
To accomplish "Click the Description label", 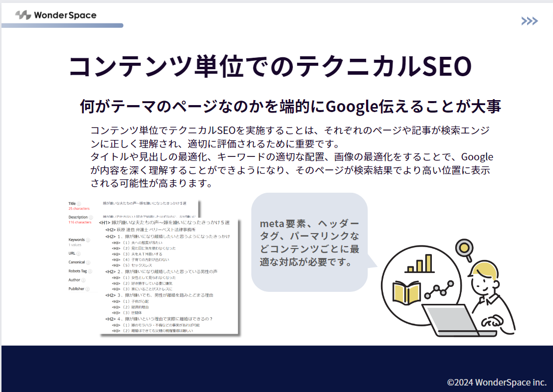I will (x=78, y=217).
